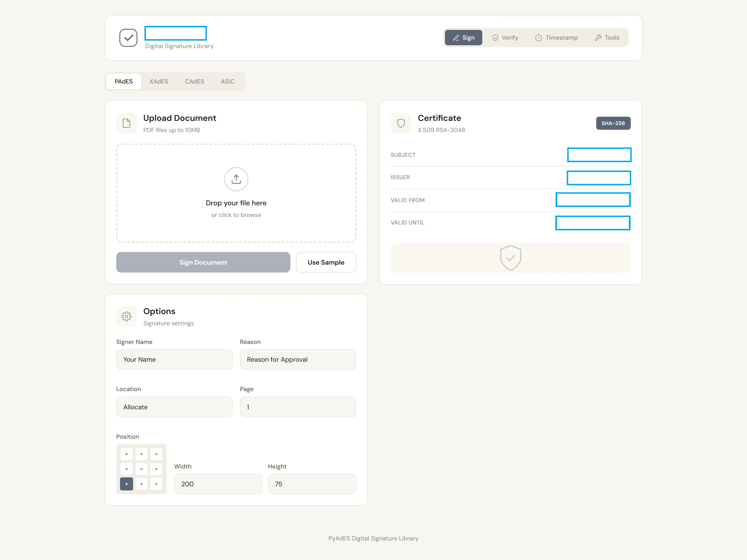Click the gear icon next to Options
Viewport: 747px width, 560px height.
pos(126,316)
